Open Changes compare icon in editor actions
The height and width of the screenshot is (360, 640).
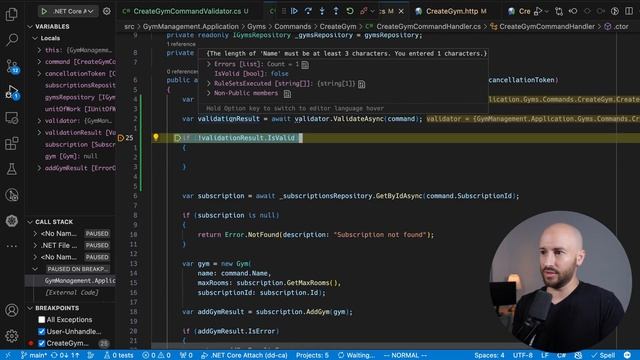coord(559,11)
